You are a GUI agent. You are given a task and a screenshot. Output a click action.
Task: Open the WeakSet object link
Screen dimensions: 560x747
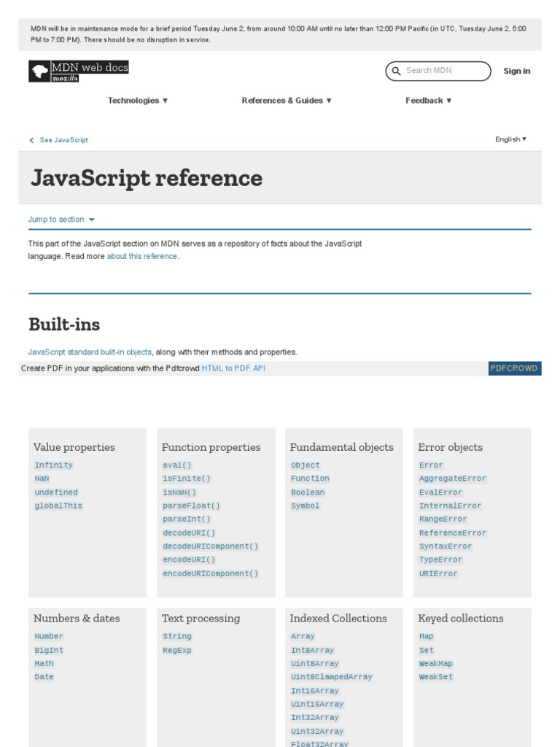click(436, 677)
